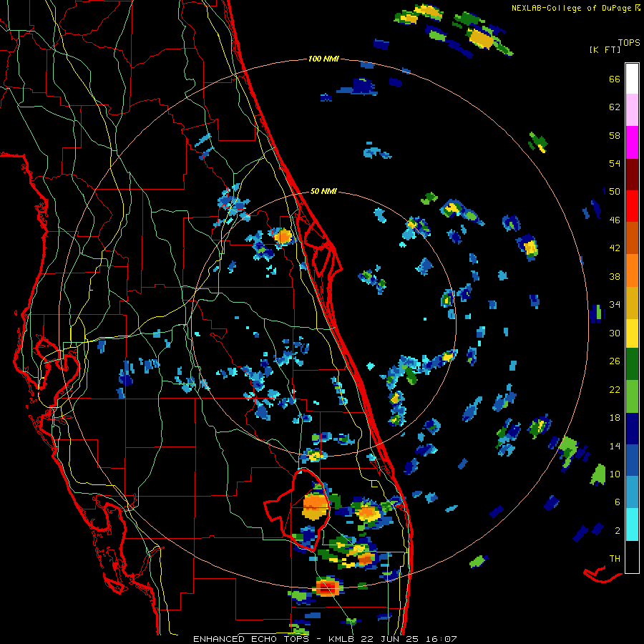The width and height of the screenshot is (644, 644).
Task: Click the KMLB station ID in the caption
Action: [341, 639]
